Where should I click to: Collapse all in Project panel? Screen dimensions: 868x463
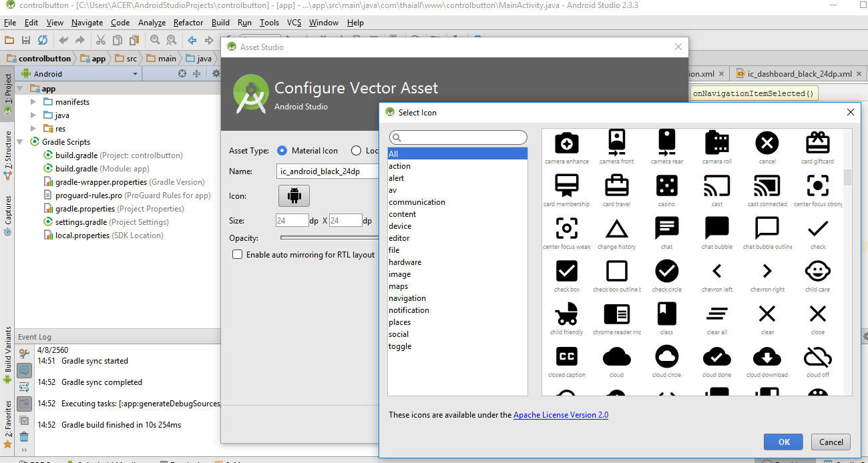pos(197,74)
